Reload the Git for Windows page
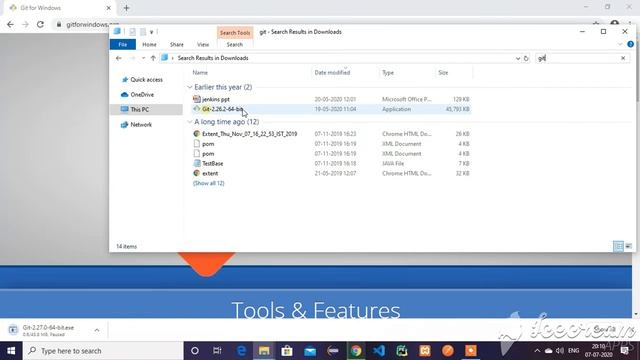 click(x=40, y=24)
